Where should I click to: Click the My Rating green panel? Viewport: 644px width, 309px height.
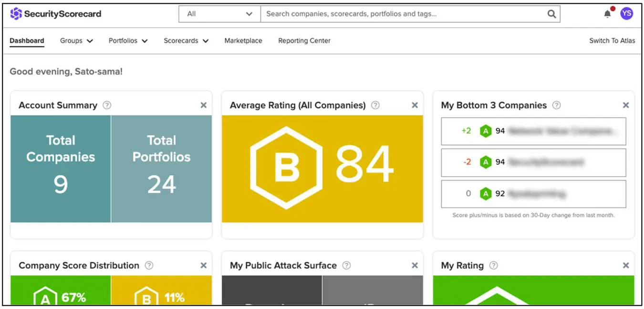tap(533, 290)
